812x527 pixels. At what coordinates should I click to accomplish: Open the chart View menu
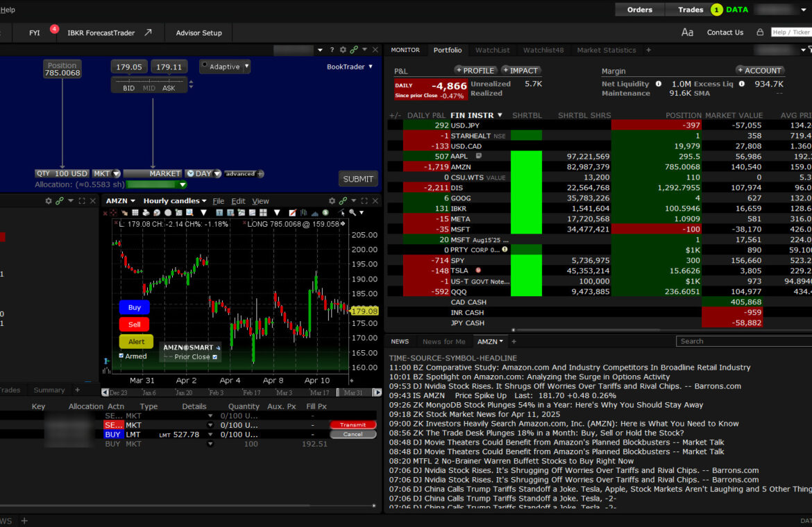[260, 201]
